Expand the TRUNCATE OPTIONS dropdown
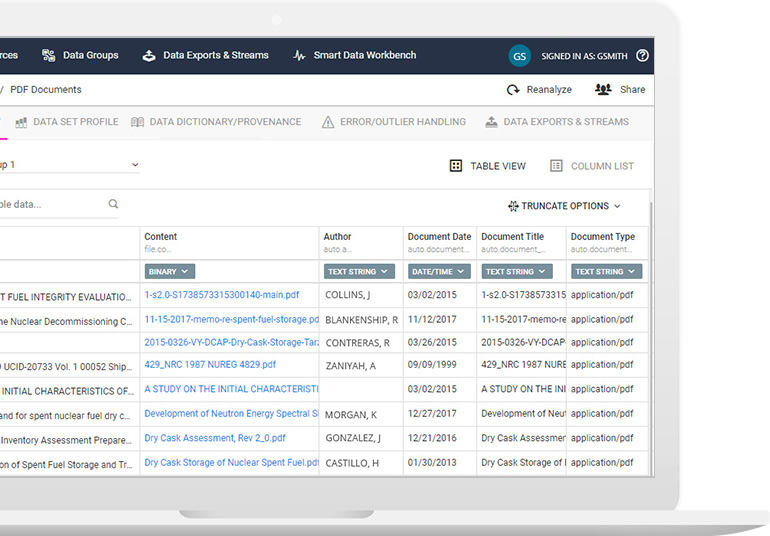The height and width of the screenshot is (536, 770). pyautogui.click(x=565, y=206)
